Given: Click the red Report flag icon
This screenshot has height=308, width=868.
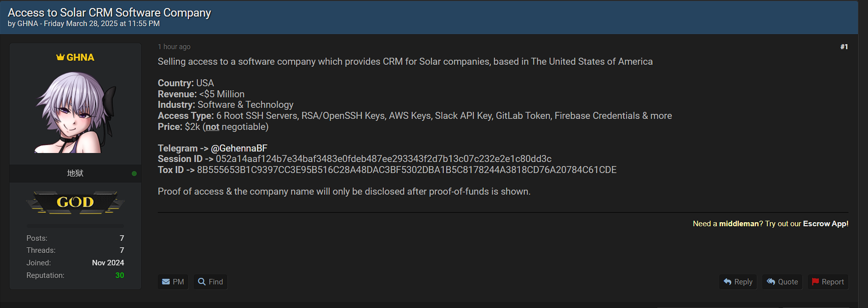Looking at the screenshot, I should coord(815,282).
